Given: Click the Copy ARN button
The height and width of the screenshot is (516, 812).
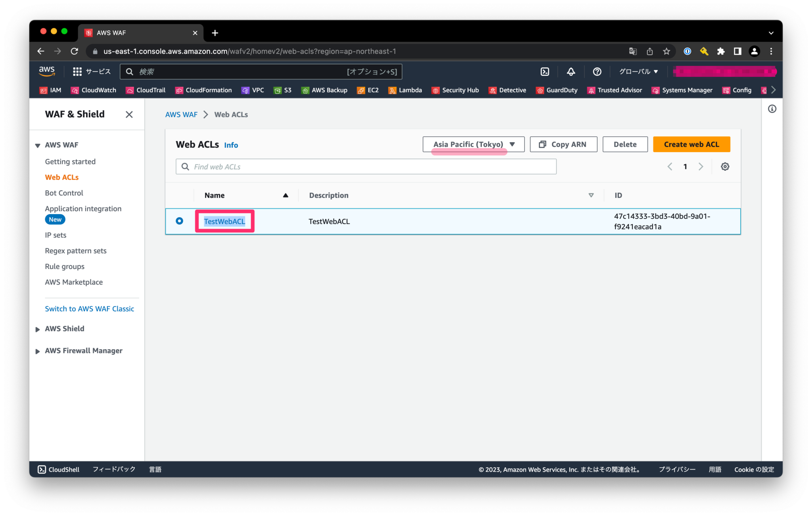Looking at the screenshot, I should click(x=563, y=144).
